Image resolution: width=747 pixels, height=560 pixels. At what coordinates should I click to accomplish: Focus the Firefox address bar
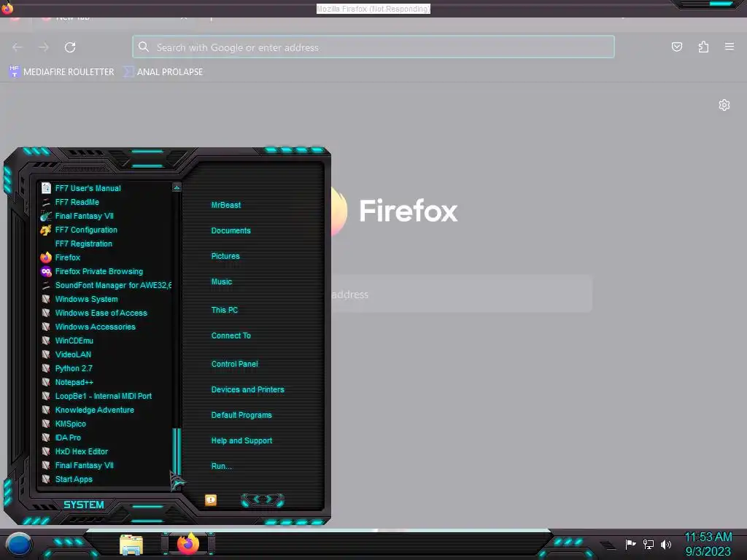pyautogui.click(x=373, y=47)
